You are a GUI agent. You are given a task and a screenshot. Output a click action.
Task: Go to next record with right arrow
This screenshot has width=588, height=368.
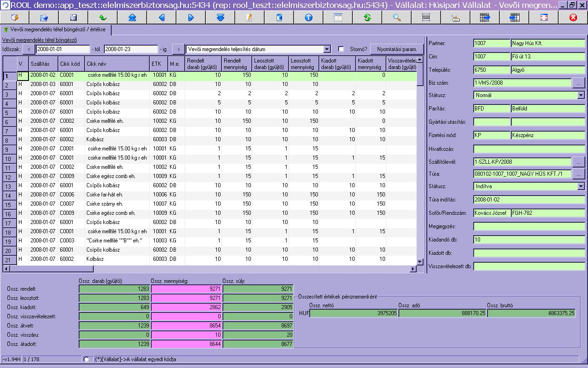191,17
